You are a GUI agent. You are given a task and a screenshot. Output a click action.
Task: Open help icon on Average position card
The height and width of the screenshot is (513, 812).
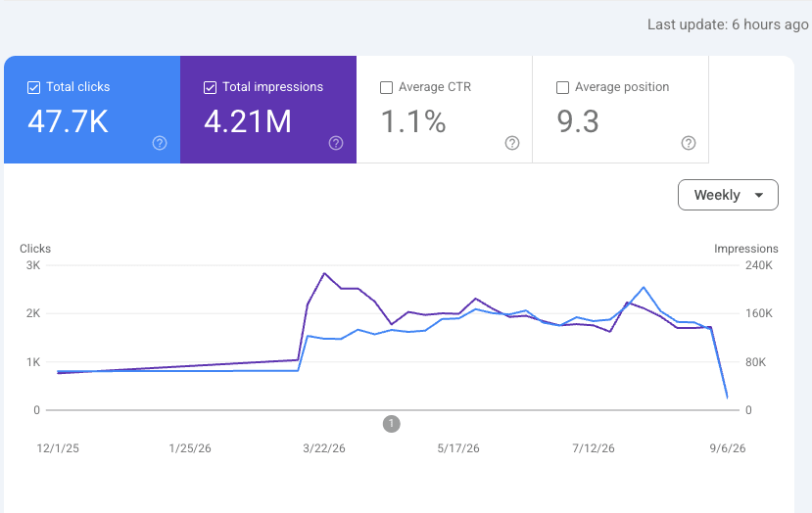click(689, 143)
